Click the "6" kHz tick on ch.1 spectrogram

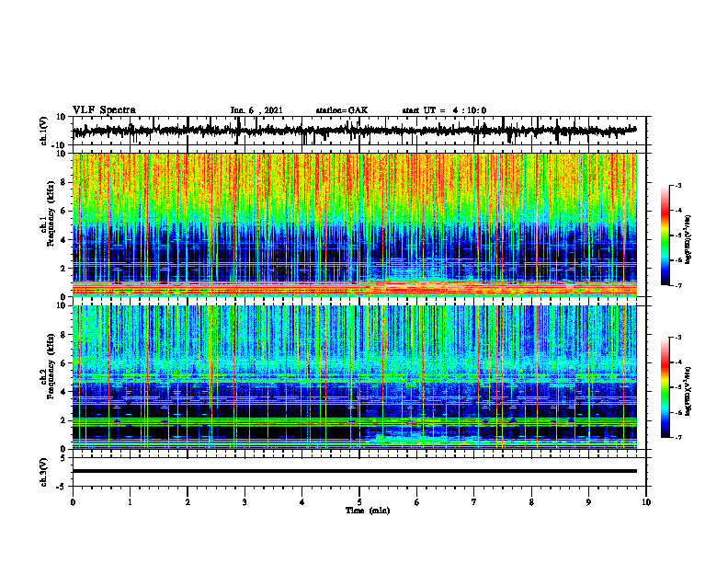pos(63,212)
